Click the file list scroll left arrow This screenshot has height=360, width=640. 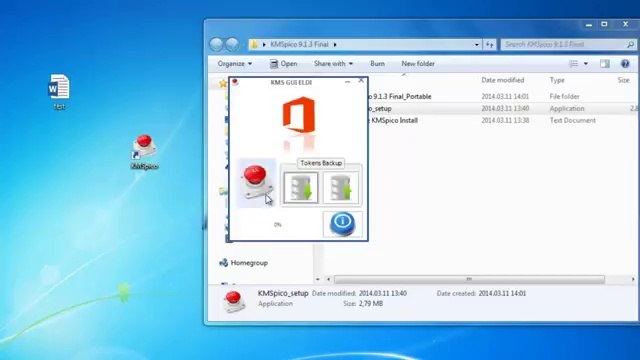328,279
